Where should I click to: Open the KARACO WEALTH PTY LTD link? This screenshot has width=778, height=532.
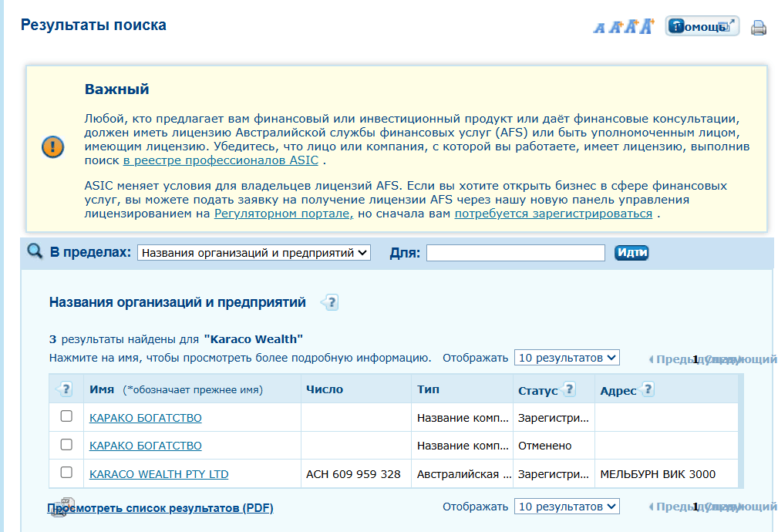[159, 474]
